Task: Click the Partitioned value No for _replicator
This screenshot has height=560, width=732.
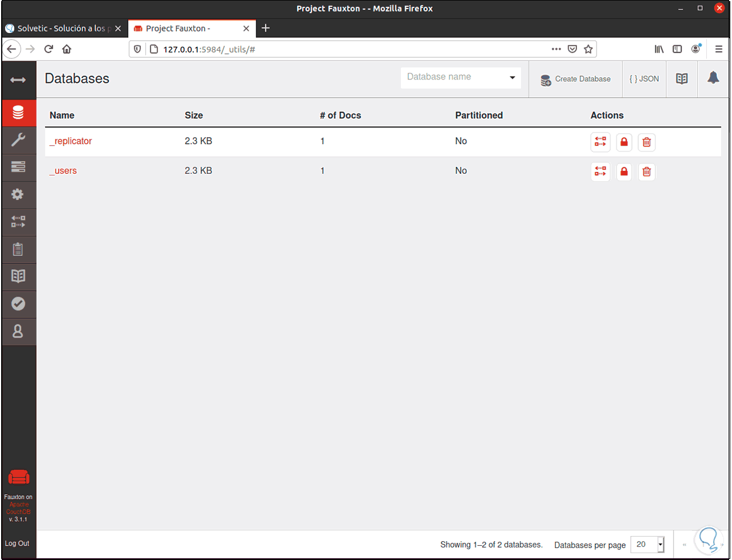Action: (x=461, y=141)
